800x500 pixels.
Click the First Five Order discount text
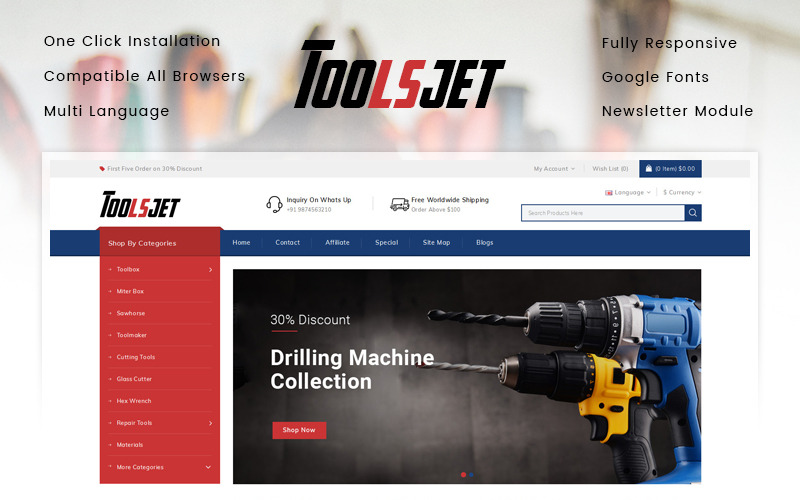coord(155,169)
